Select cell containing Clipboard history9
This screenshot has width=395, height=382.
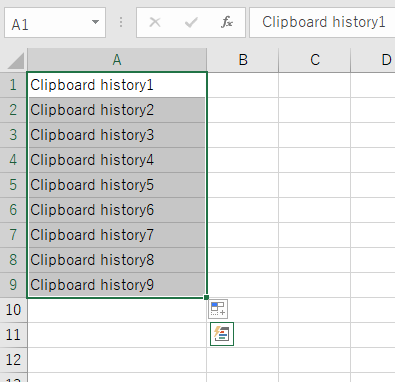point(117,285)
